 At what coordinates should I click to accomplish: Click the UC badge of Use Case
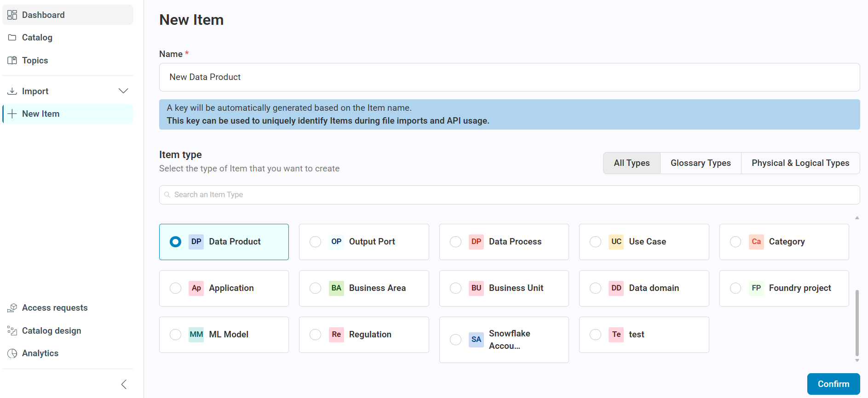point(616,242)
